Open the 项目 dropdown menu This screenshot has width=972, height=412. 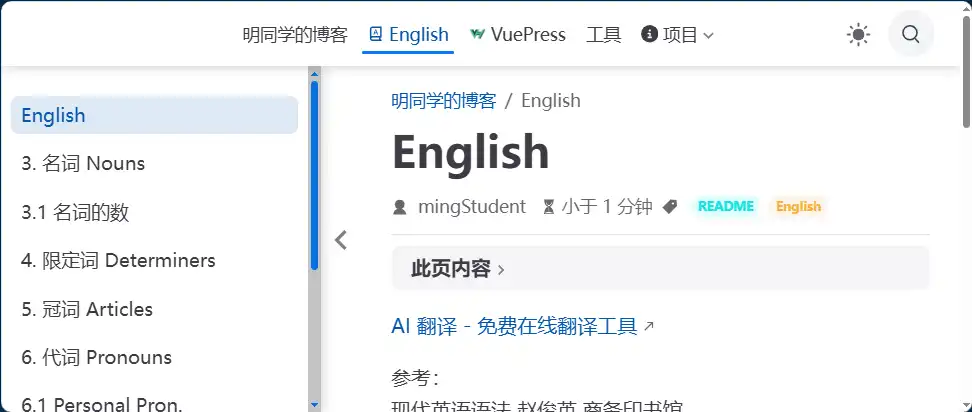point(678,35)
